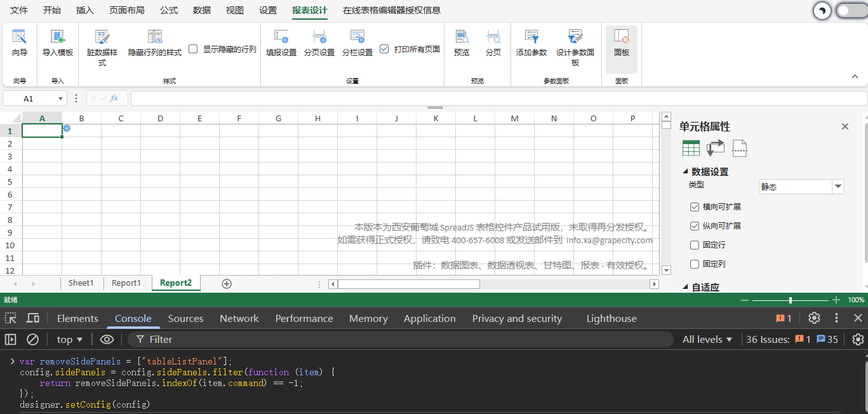Open 分栏设置 column layout settings
This screenshot has width=868, height=414.
click(357, 43)
